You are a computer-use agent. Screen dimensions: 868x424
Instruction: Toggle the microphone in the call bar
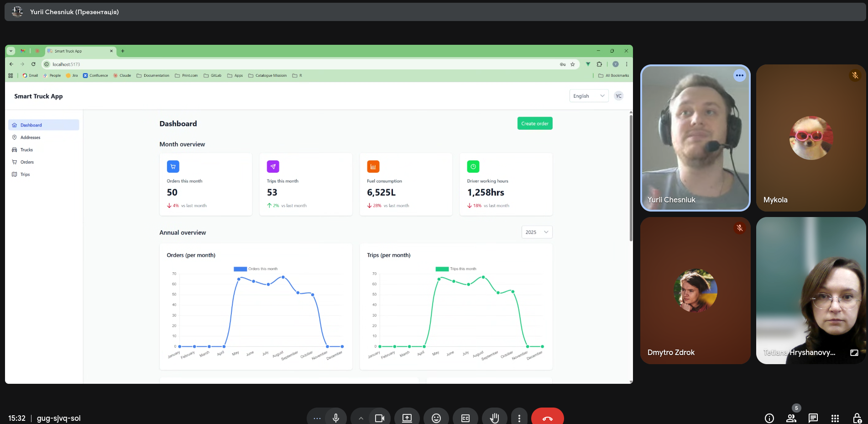[x=336, y=418]
